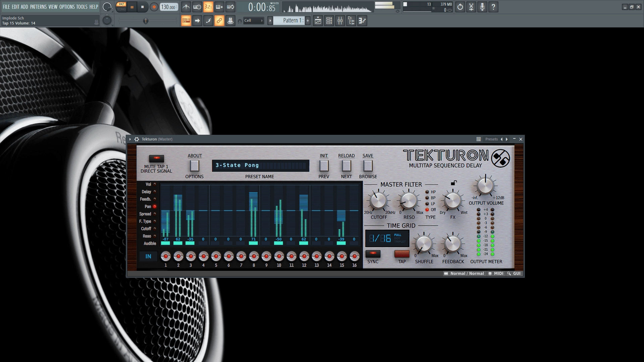Toggle tap 1 audible button
The image size is (644, 362).
click(x=165, y=243)
